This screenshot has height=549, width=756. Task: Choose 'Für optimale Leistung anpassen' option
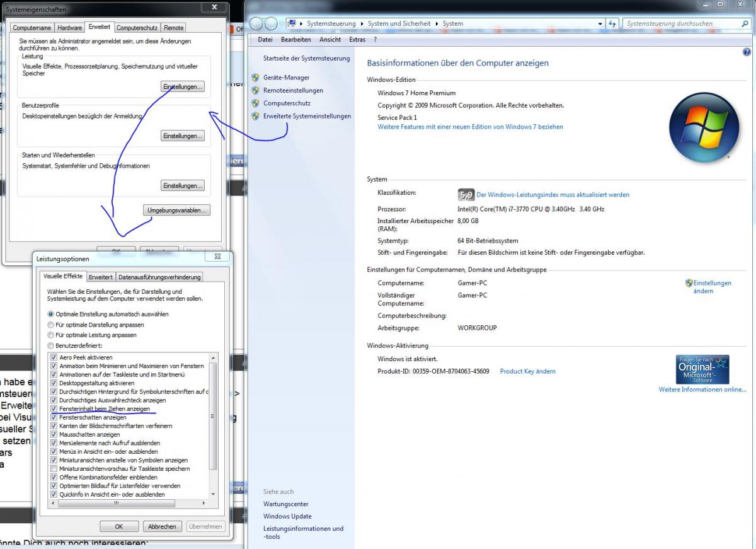click(51, 335)
